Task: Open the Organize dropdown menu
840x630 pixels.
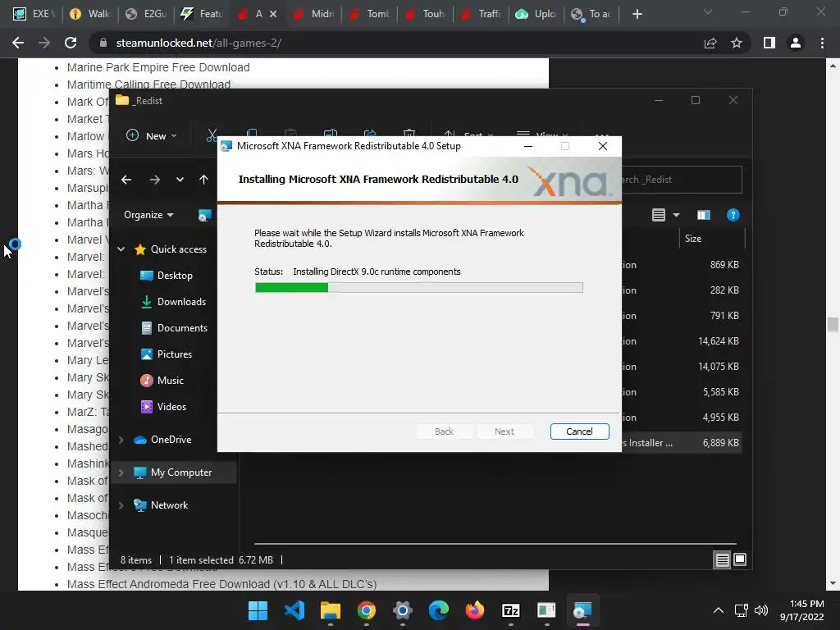Action: [x=148, y=215]
